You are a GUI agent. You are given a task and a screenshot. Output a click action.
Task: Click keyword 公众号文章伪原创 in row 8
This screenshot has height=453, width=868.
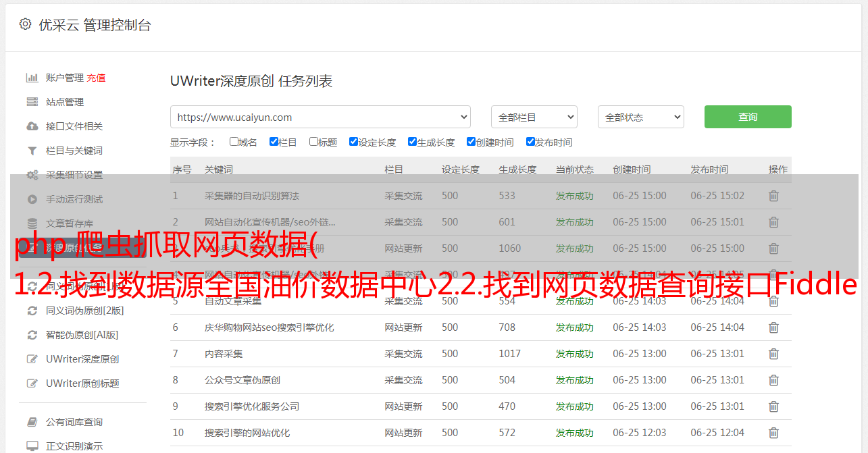pos(242,380)
